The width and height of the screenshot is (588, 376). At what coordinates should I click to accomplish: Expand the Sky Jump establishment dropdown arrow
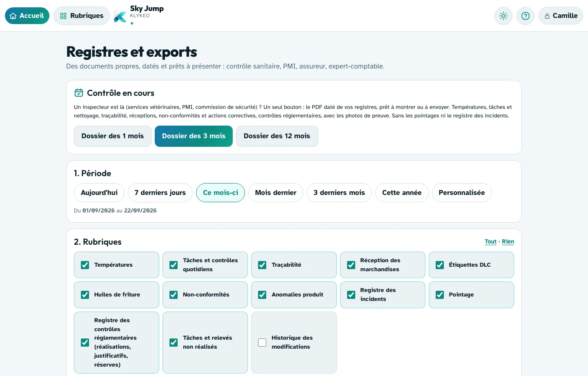tap(132, 24)
